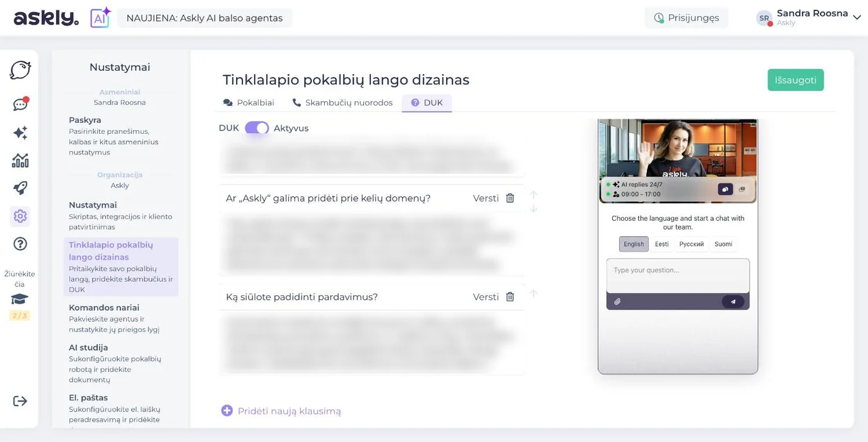Image resolution: width=868 pixels, height=442 pixels.
Task: Move the multiple domains question down
Action: [x=533, y=208]
